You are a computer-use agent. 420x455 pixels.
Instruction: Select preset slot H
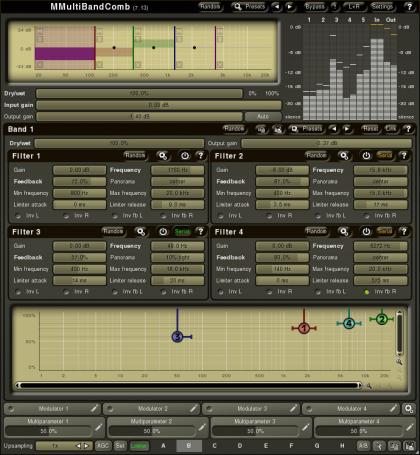click(x=342, y=446)
